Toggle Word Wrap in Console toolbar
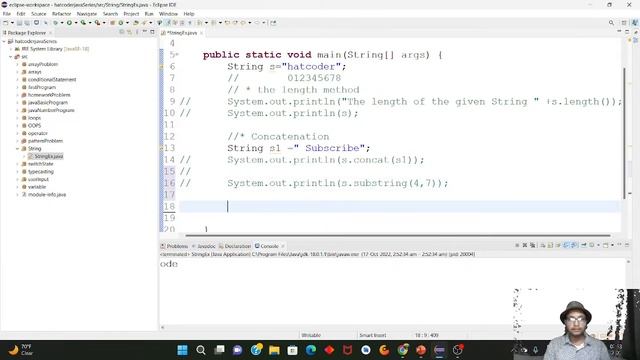The image size is (640, 360). (558, 245)
